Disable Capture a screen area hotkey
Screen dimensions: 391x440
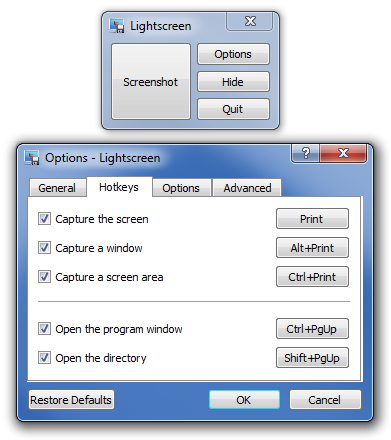44,277
